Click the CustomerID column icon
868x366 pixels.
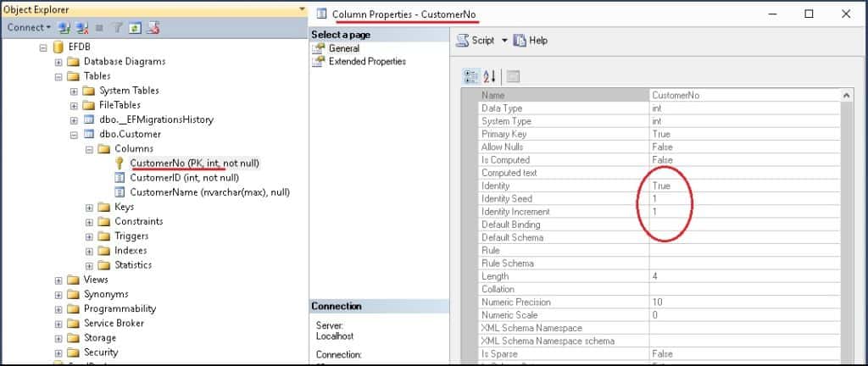(x=119, y=177)
